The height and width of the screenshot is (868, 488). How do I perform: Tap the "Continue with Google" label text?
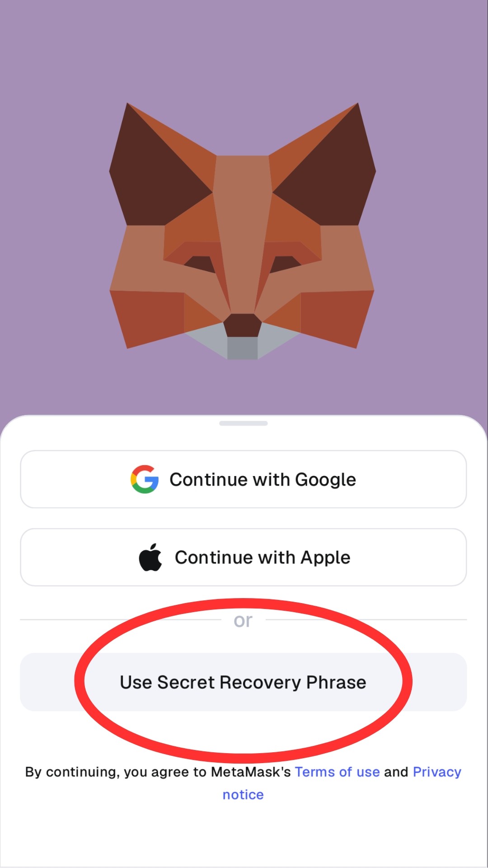coord(263,480)
